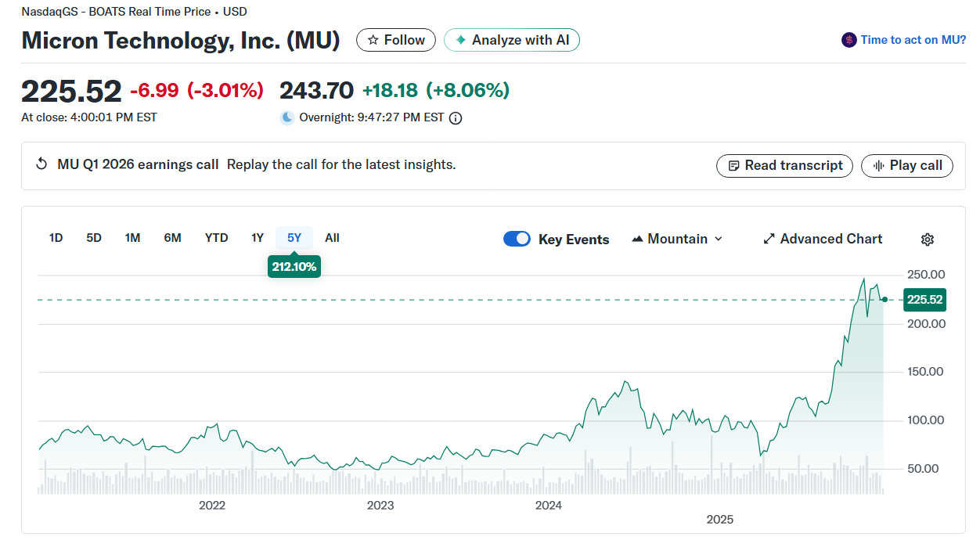This screenshot has width=980, height=537.
Task: Click the closing price 225.52
Action: [71, 91]
